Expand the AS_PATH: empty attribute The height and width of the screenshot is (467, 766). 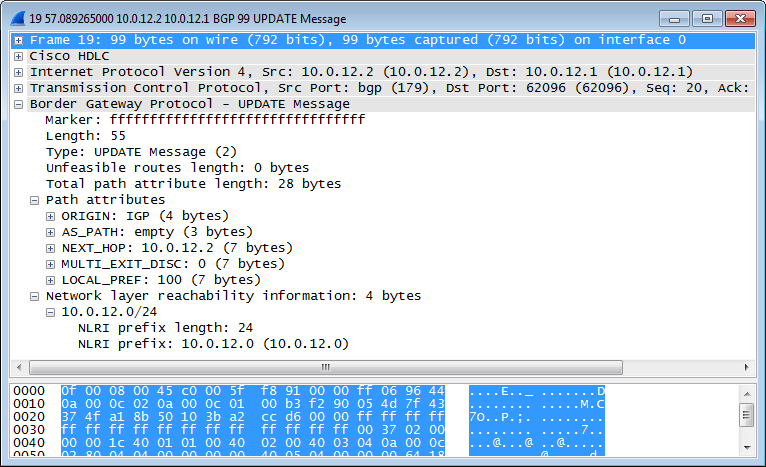50,233
